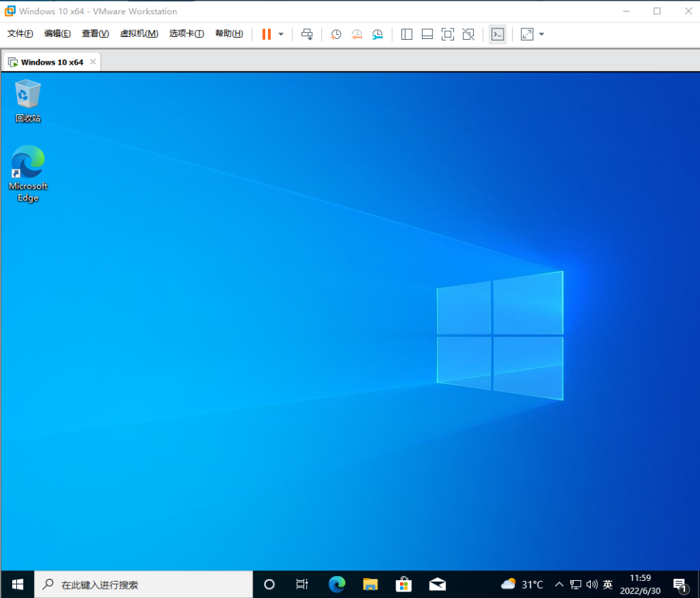Screen dimensions: 700x598
Task: Show hidden system tray icons
Action: (x=559, y=584)
